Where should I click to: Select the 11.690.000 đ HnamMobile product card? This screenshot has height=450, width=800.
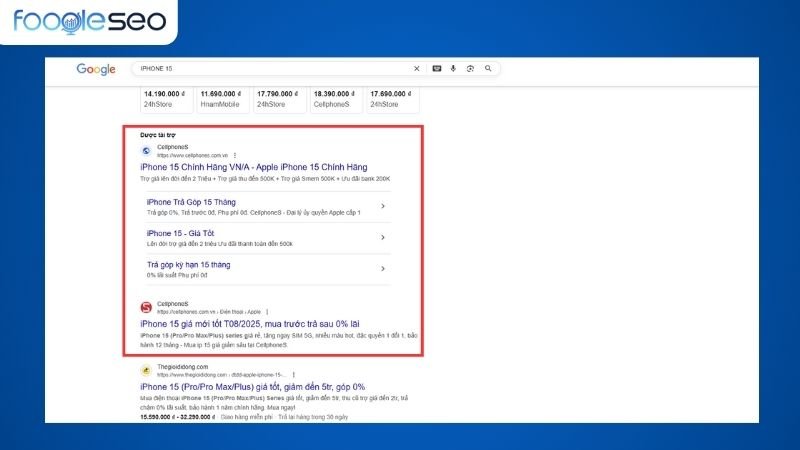pos(223,99)
